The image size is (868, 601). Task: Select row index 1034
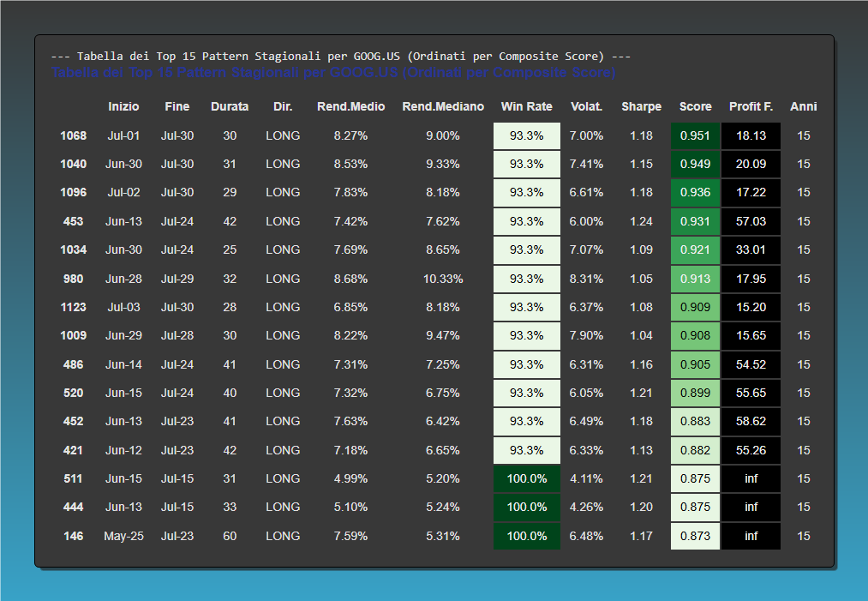[73, 249]
